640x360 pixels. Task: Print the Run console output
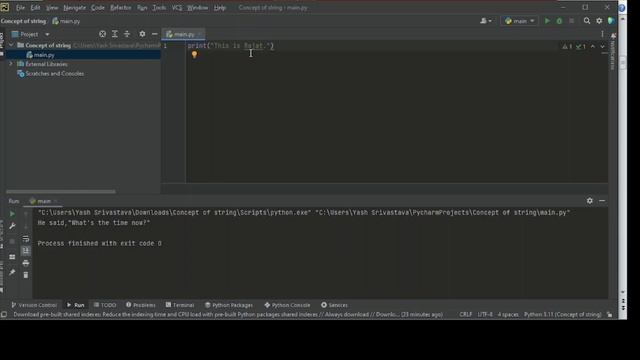[x=26, y=263]
